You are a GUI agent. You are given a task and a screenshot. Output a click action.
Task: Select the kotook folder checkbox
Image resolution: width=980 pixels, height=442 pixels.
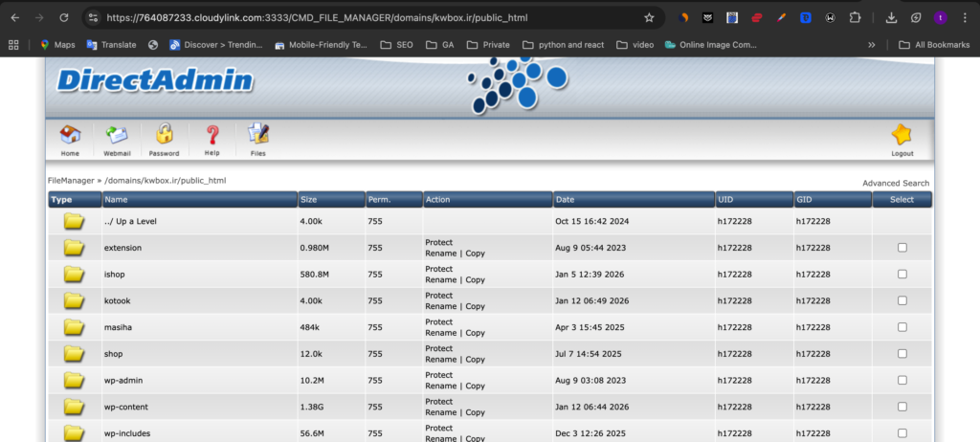tap(902, 301)
